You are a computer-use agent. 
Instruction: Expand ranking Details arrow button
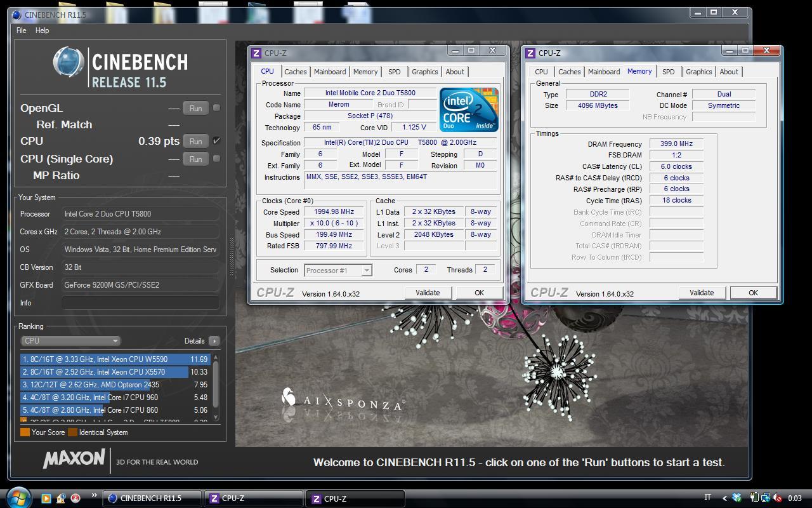pos(214,341)
